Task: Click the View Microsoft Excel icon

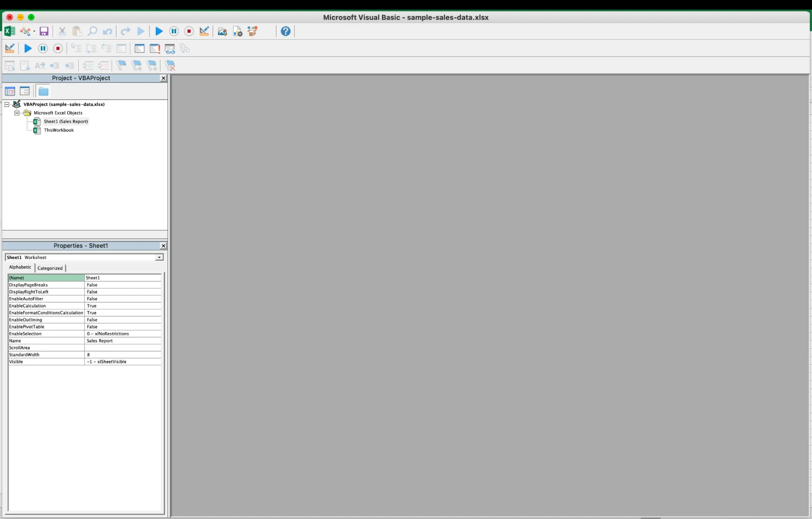Action: [x=9, y=31]
